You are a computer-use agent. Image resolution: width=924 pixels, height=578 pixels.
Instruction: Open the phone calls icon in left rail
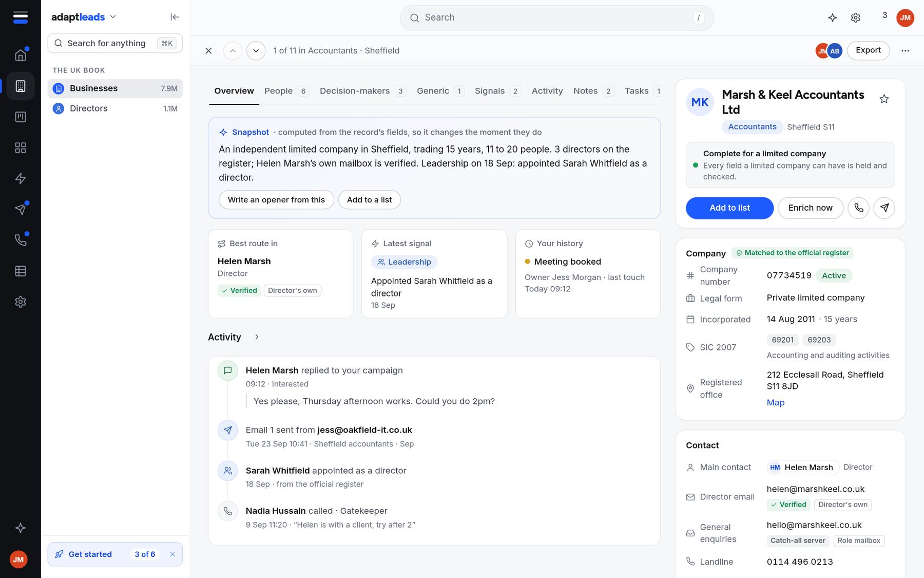click(x=21, y=240)
